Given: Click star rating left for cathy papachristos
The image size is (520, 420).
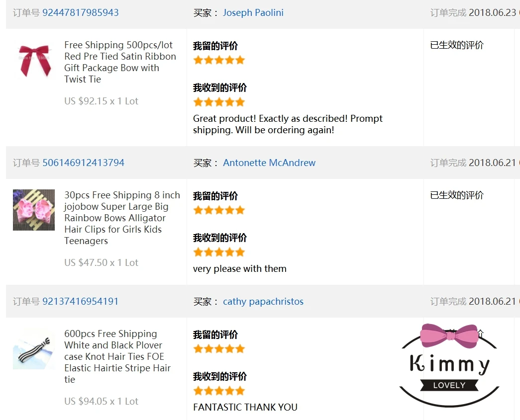Looking at the screenshot, I should click(x=219, y=349).
